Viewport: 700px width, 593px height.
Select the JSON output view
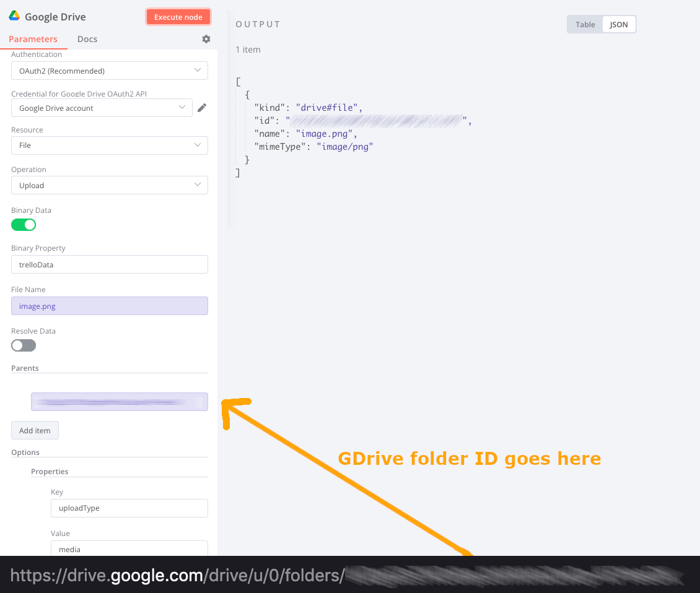[619, 24]
